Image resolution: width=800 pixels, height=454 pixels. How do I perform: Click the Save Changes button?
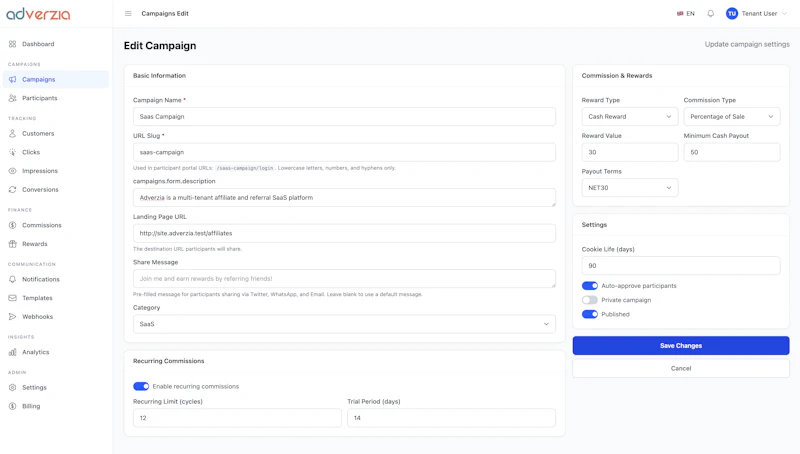681,346
